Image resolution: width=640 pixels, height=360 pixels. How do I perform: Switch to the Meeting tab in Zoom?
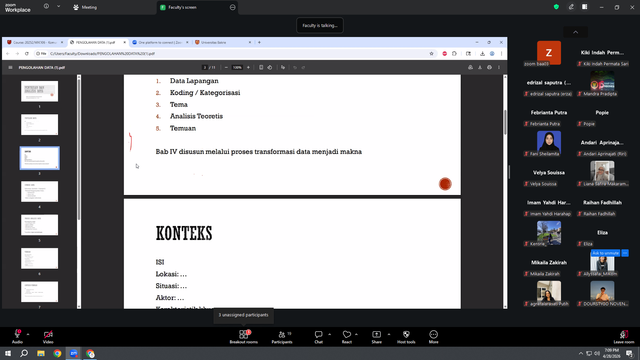(85, 7)
